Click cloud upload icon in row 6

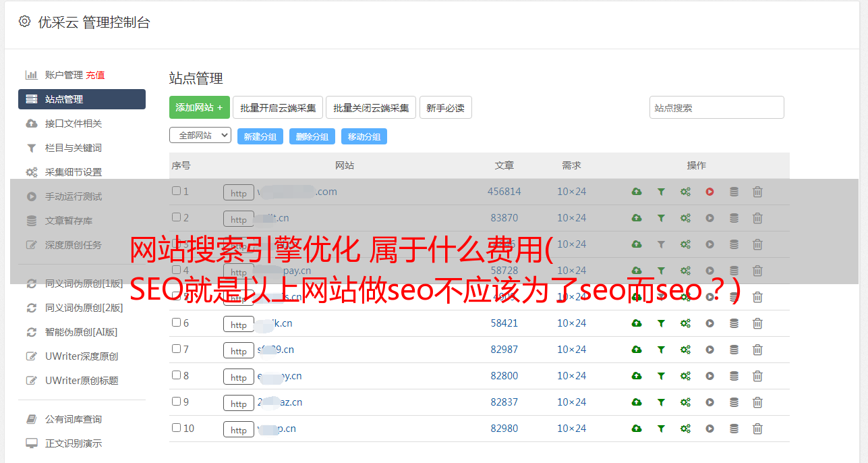coord(637,323)
